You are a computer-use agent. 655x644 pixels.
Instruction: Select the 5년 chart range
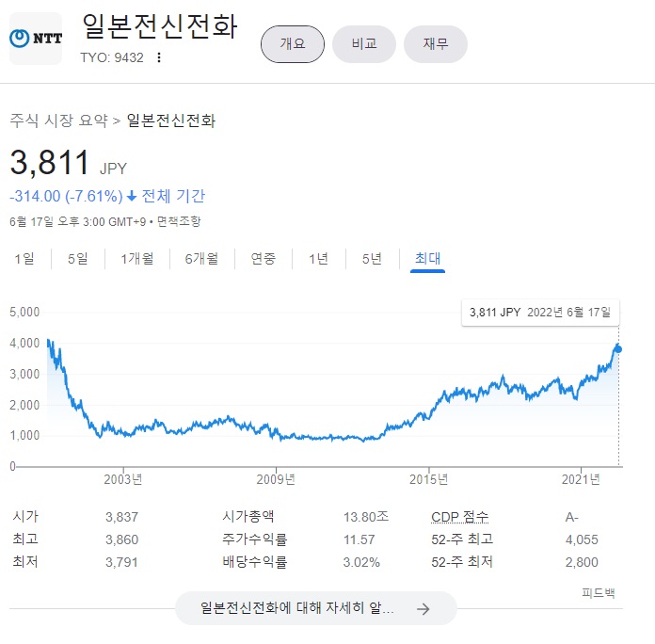372,259
